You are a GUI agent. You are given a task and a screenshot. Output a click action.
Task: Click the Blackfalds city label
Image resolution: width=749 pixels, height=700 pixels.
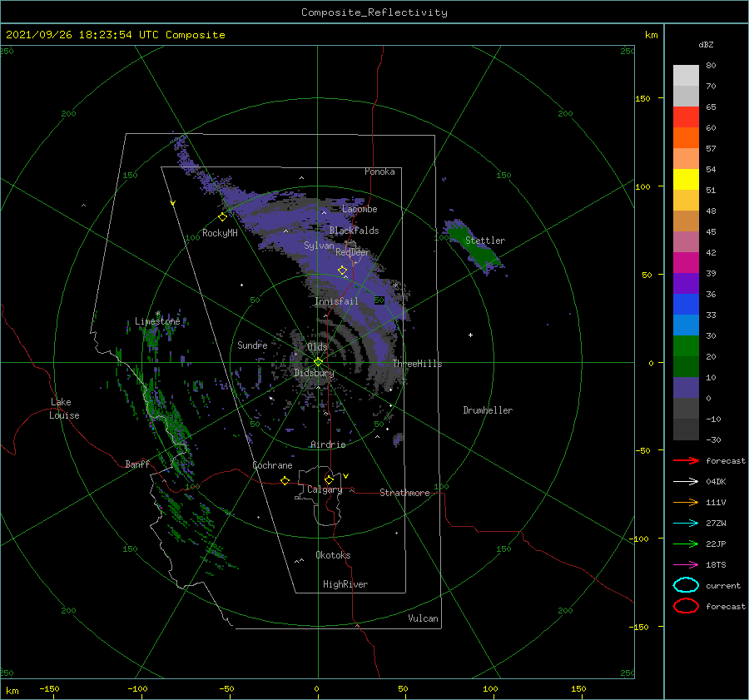click(x=354, y=231)
